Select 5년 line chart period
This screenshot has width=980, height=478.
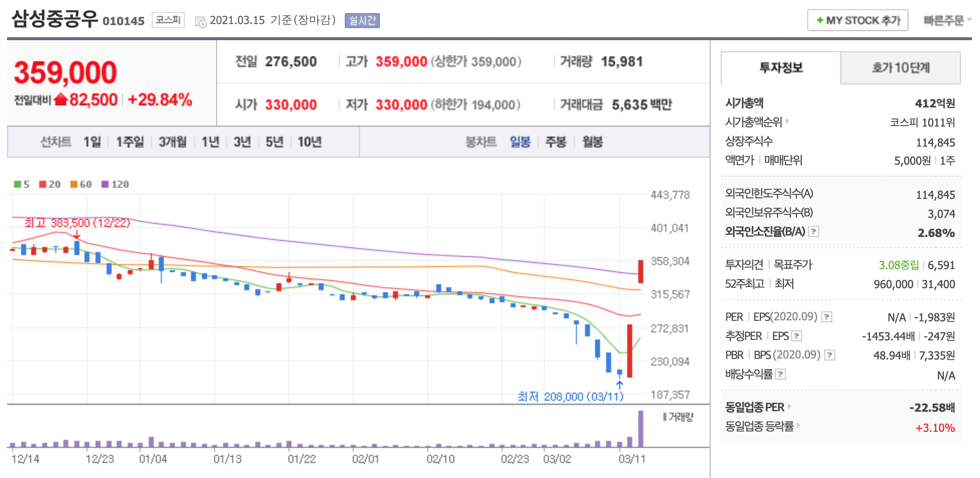(x=274, y=142)
